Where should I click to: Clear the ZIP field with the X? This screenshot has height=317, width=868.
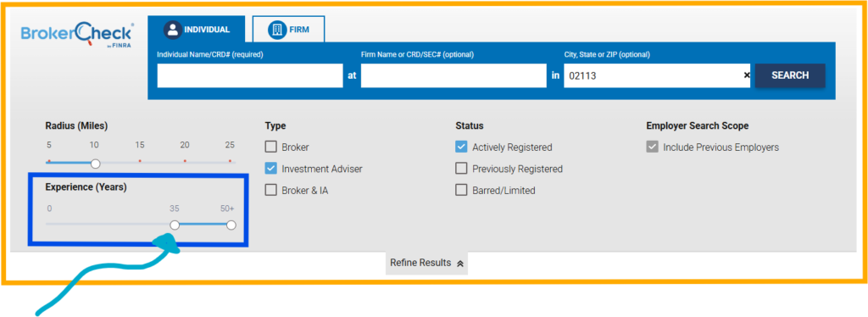pyautogui.click(x=746, y=75)
